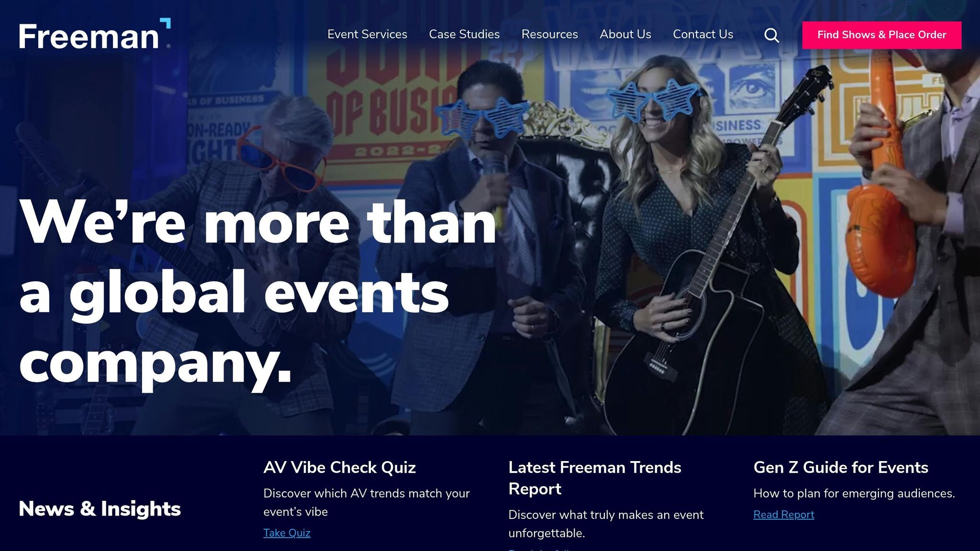Click Find Shows & Place Order button

[x=881, y=35]
